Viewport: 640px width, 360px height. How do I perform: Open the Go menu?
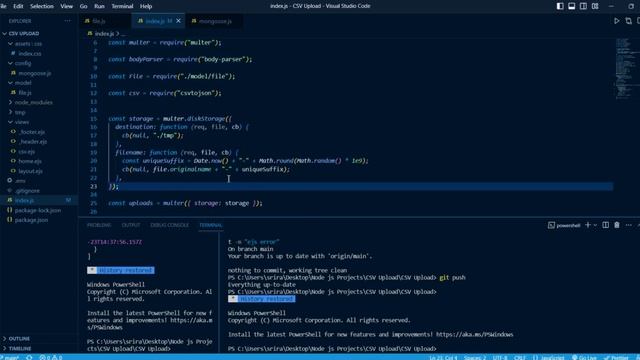pos(84,6)
